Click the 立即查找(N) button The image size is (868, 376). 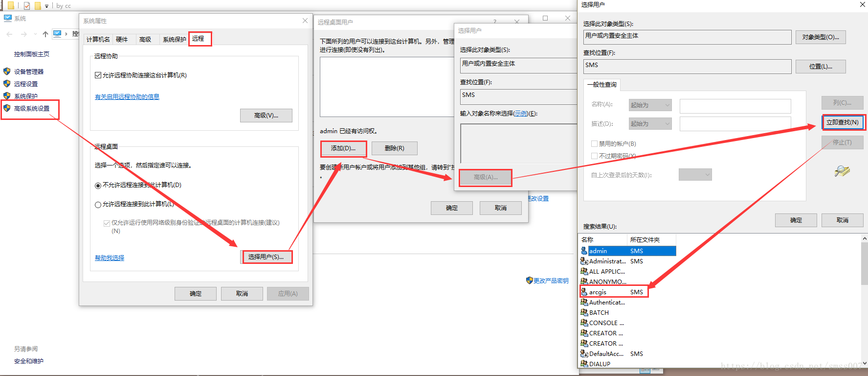[x=843, y=122]
